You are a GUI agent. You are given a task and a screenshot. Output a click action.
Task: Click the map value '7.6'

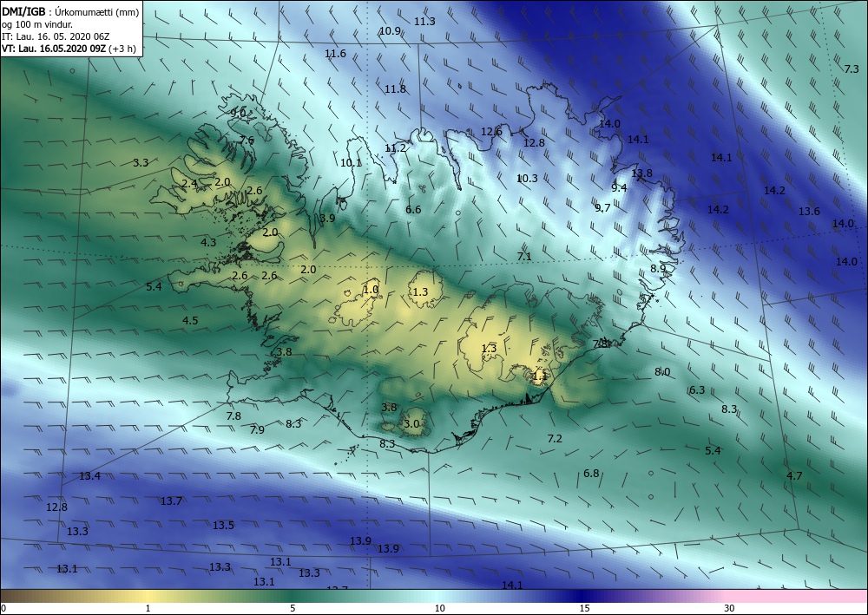coord(247,141)
